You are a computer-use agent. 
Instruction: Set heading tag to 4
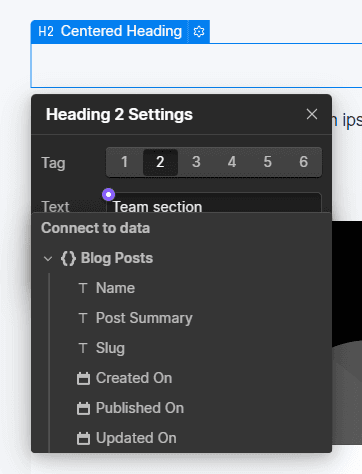[x=232, y=162]
